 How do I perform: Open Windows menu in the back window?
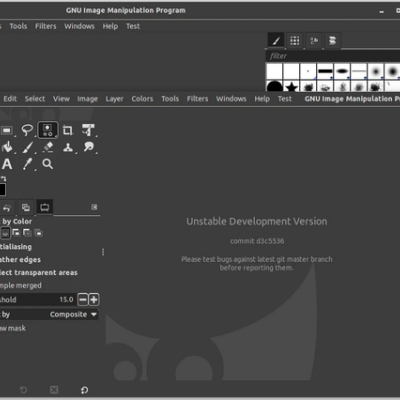tap(79, 26)
